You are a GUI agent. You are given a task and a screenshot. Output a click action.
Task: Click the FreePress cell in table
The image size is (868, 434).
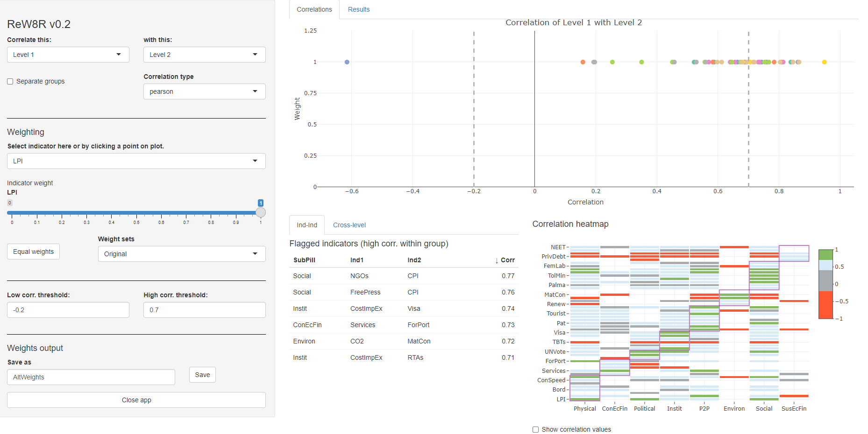365,292
